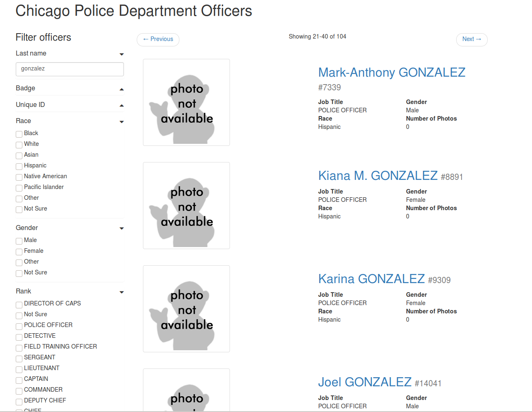532x412 pixels.
Task: Check the Not Sure rank checkbox
Action: pos(19,316)
